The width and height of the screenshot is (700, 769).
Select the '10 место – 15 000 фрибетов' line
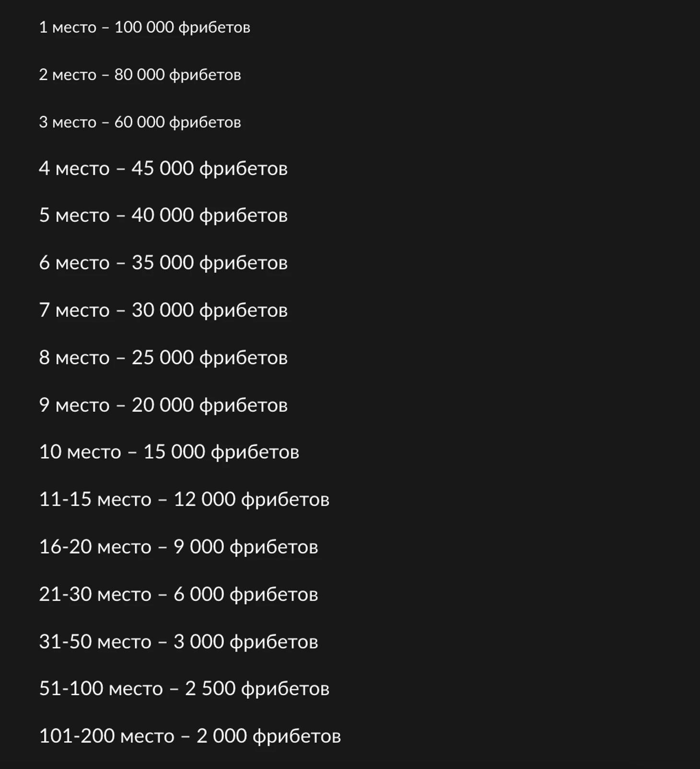click(169, 452)
